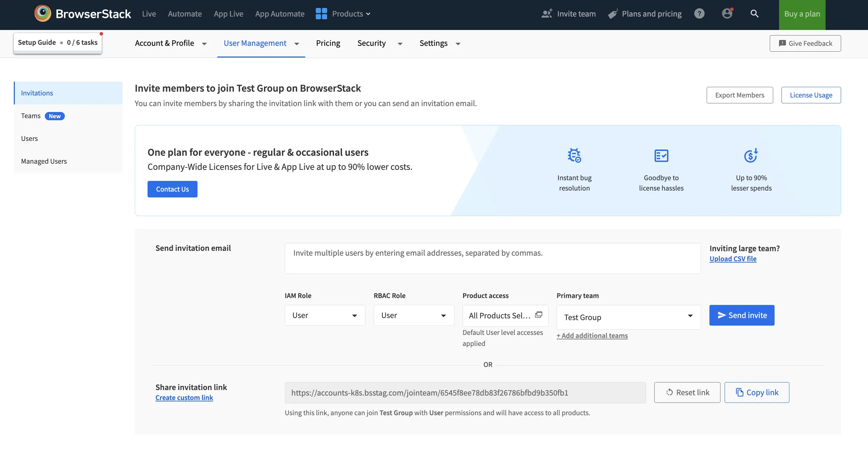Open the search magnifier icon
Image resolution: width=868 pixels, height=450 pixels.
point(755,13)
